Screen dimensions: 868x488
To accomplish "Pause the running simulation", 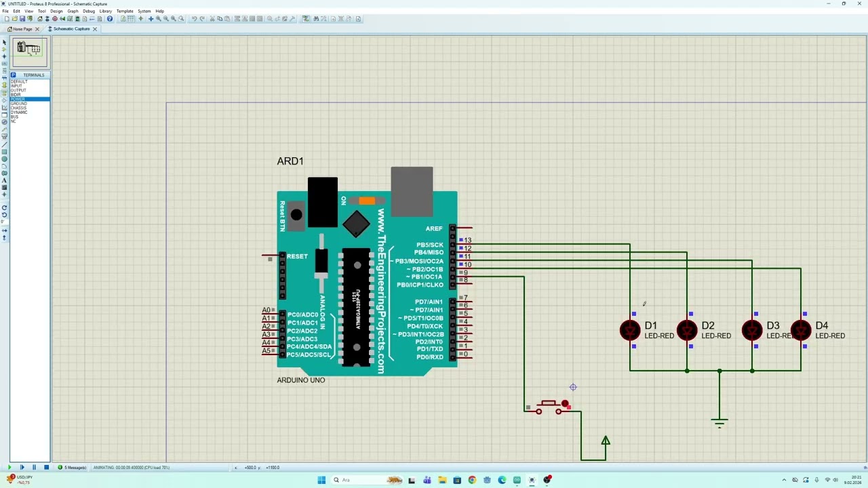I will 34,467.
